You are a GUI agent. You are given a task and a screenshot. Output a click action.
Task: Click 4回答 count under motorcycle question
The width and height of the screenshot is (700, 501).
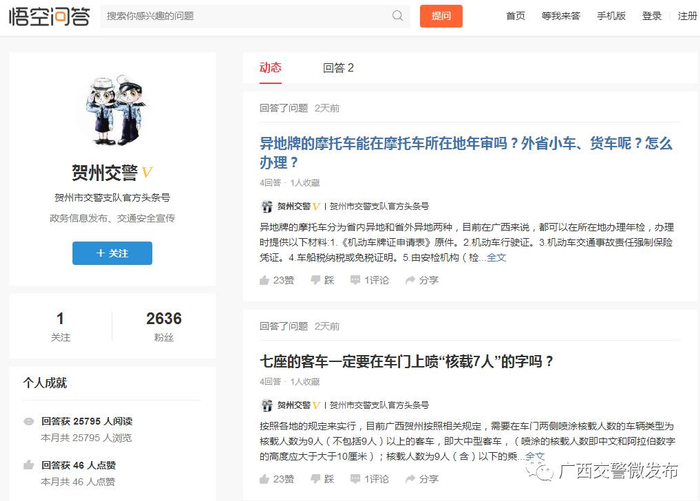pos(271,183)
